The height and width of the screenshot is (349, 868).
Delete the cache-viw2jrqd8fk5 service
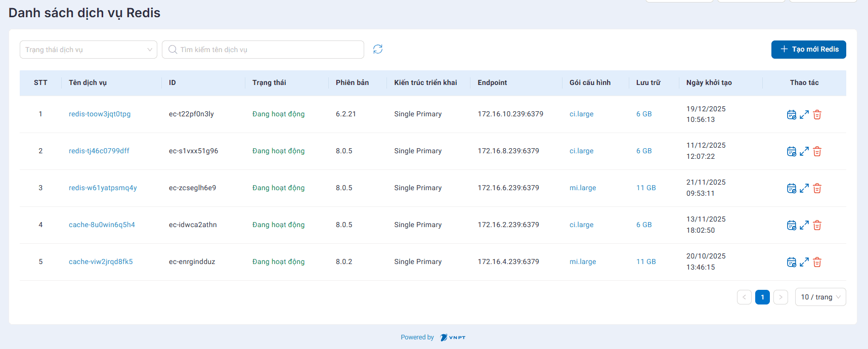(x=817, y=262)
